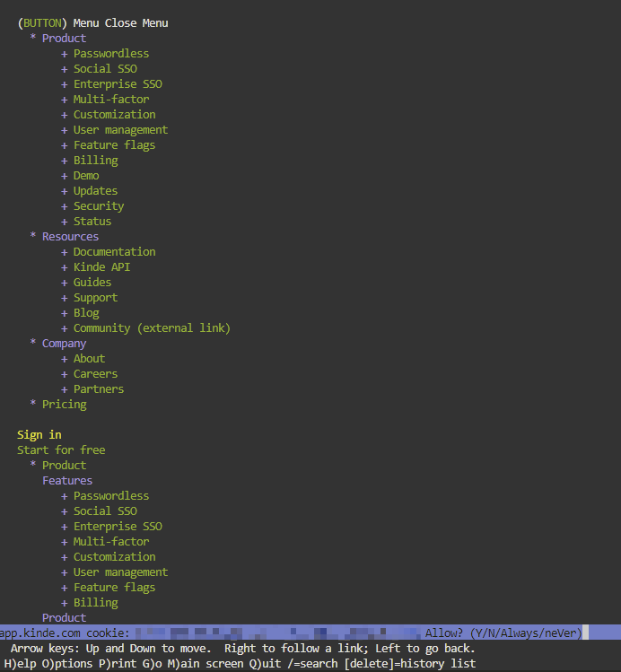This screenshot has height=672, width=621.
Task: Open Social SSO in the top Menu list
Action: click(105, 69)
